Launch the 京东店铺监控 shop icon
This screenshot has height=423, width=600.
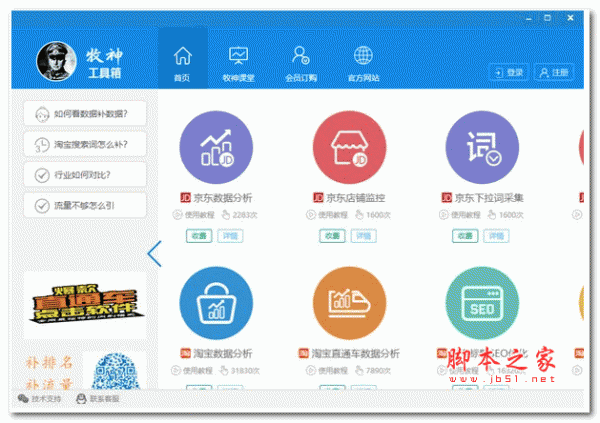pos(350,148)
